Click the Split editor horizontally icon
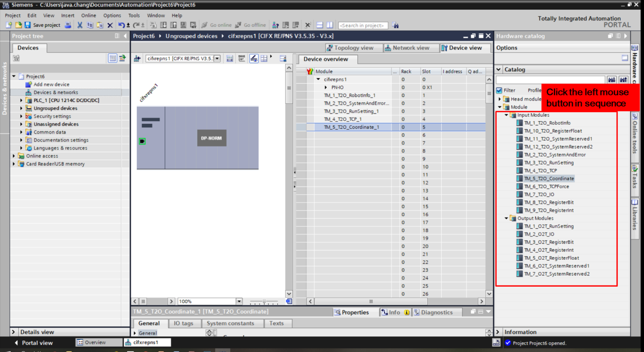 pyautogui.click(x=320, y=25)
